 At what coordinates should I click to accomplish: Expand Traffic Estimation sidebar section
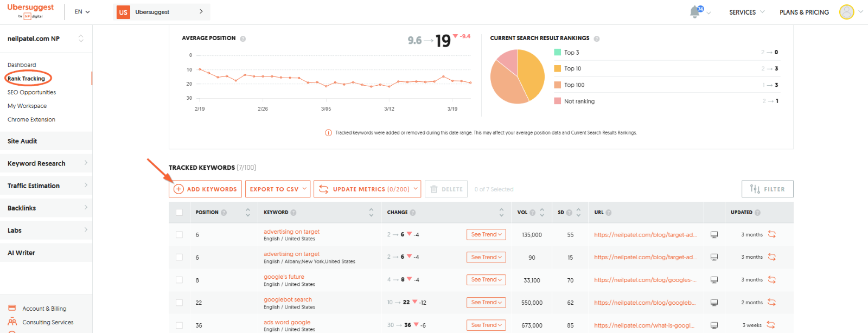coord(46,185)
